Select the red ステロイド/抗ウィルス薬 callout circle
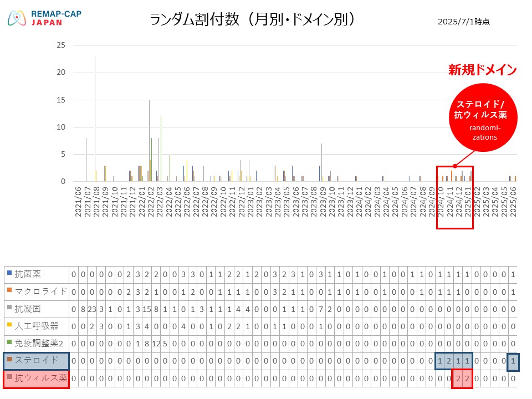532x399 pixels. (x=483, y=117)
